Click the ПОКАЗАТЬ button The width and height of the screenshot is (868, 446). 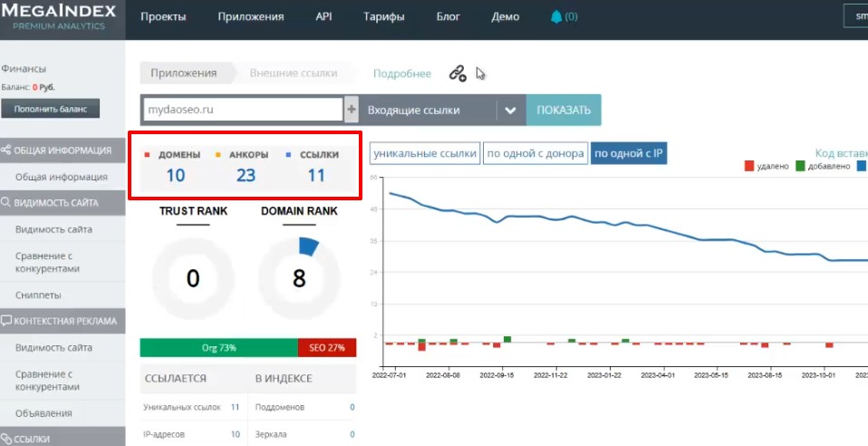click(564, 110)
